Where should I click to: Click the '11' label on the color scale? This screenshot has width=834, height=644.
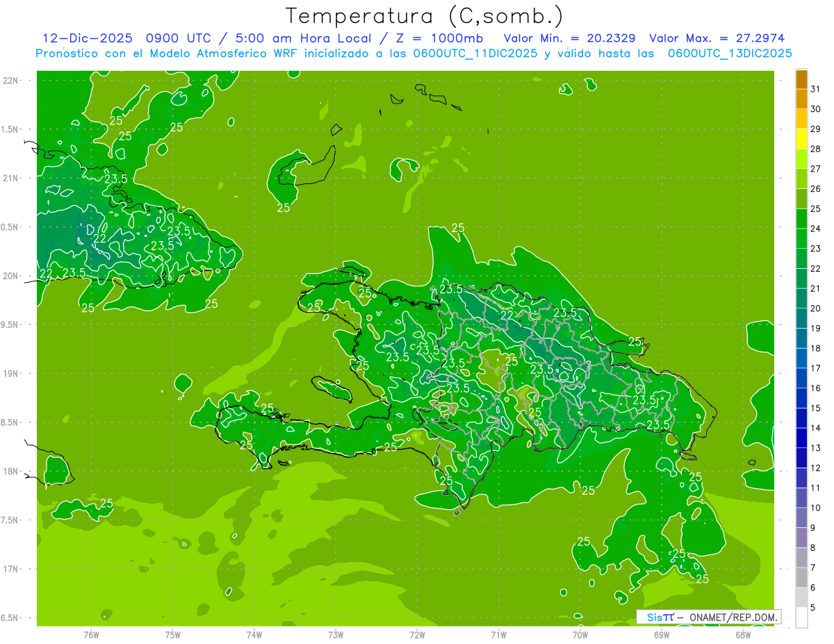click(816, 488)
